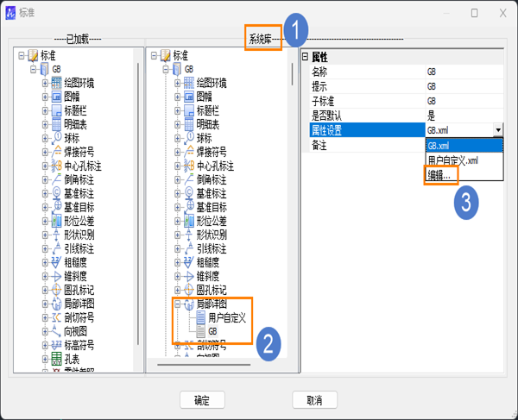Collapse the 属性 section header

(x=305, y=57)
